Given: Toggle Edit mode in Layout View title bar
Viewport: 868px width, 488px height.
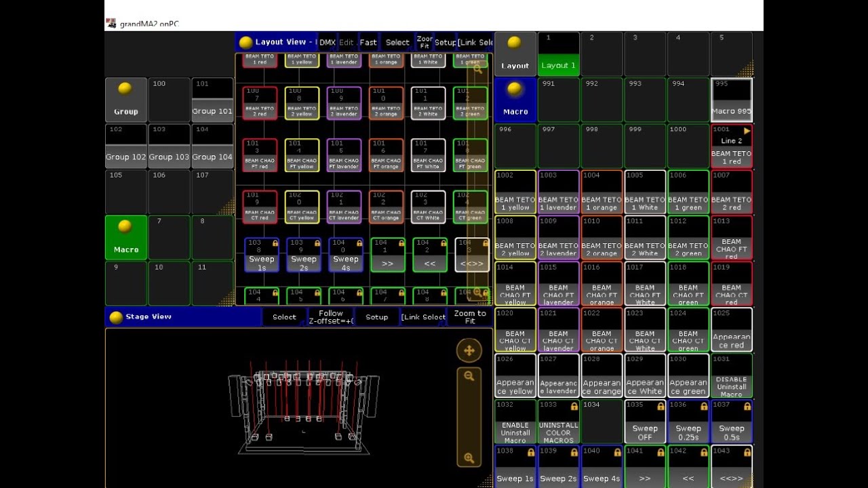Looking at the screenshot, I should pos(347,42).
